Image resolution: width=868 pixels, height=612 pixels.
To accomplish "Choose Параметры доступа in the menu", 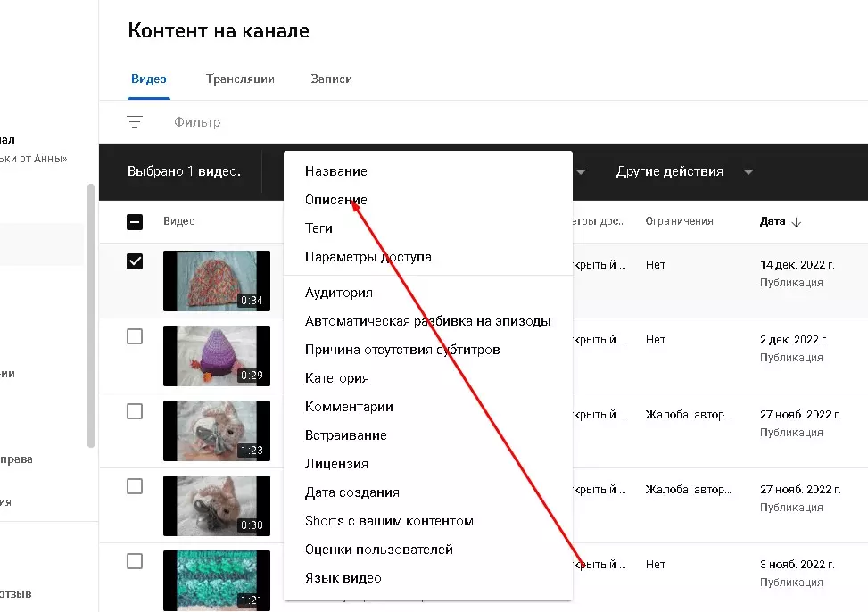I will 368,257.
